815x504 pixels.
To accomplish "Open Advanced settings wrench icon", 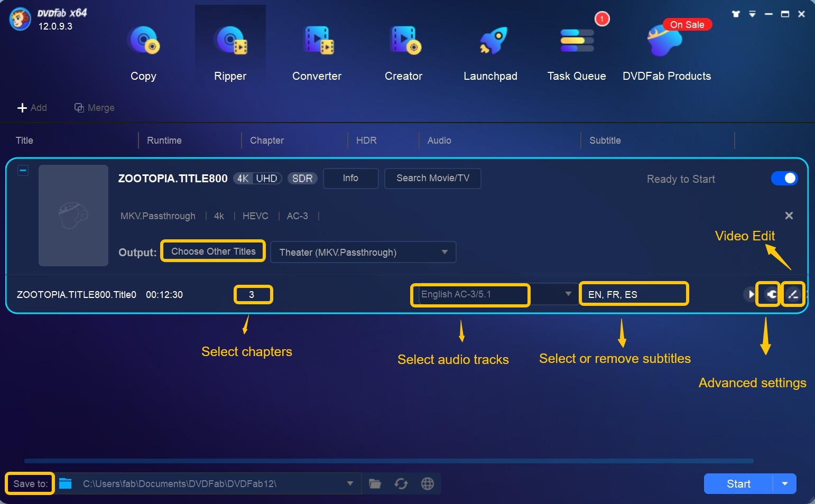I will [771, 294].
